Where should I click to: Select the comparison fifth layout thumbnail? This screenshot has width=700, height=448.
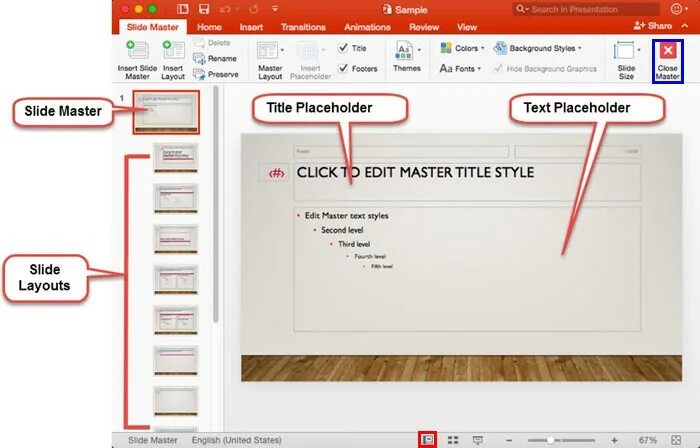coord(175,320)
